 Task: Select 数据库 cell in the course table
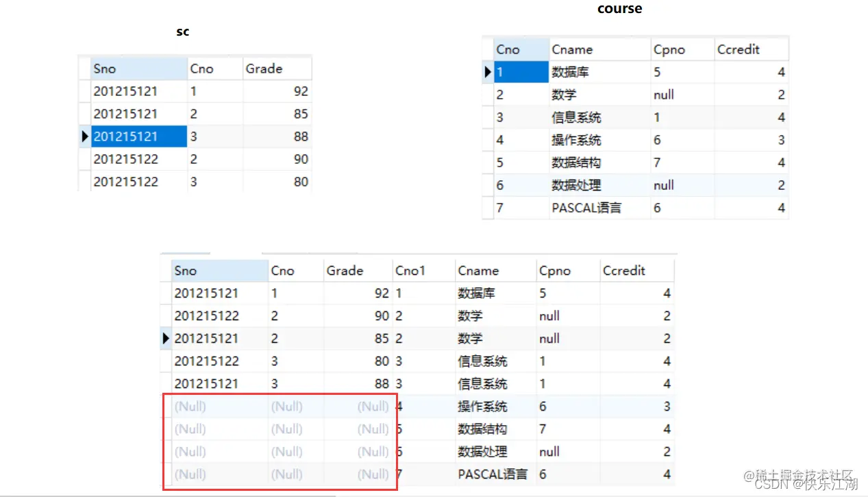pyautogui.click(x=599, y=72)
